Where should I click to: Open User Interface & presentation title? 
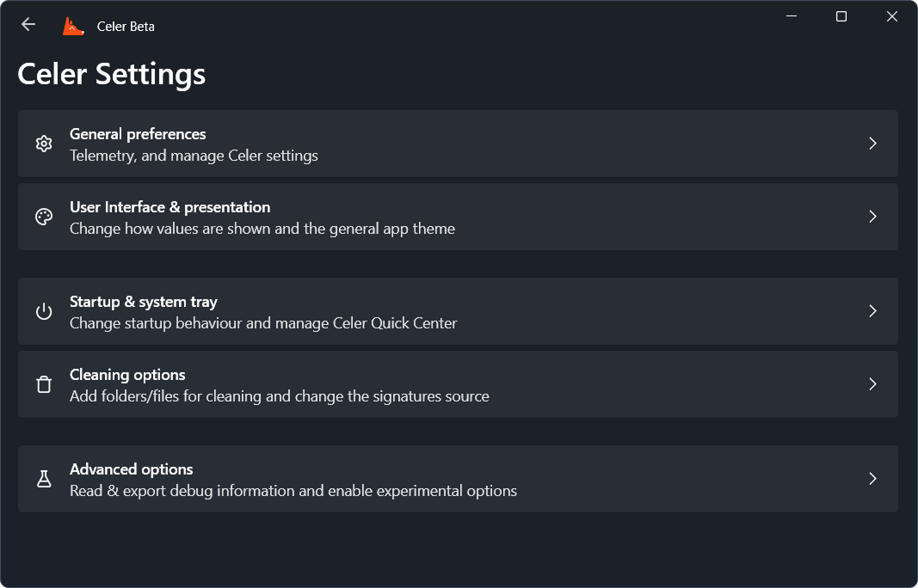(169, 207)
